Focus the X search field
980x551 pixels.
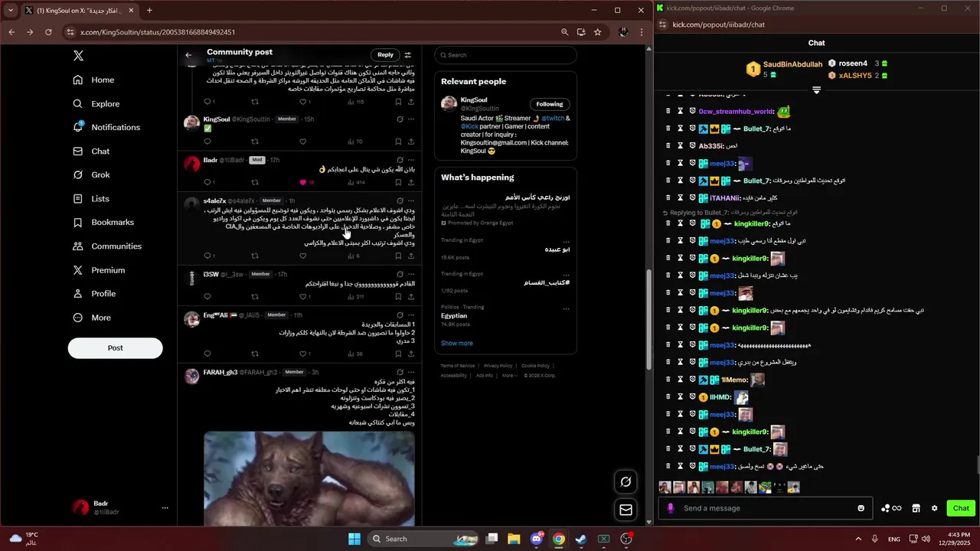505,55
